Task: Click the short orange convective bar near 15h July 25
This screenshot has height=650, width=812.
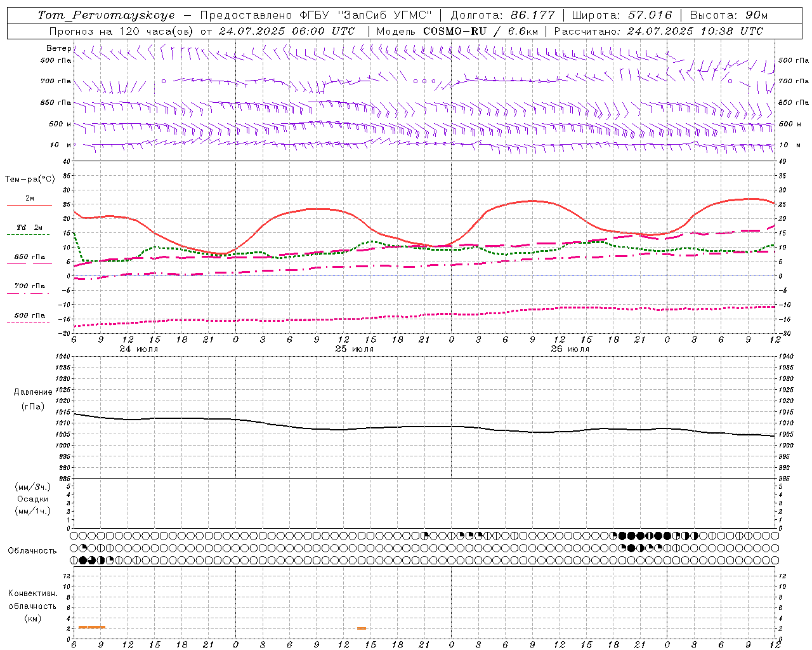Action: 362,628
